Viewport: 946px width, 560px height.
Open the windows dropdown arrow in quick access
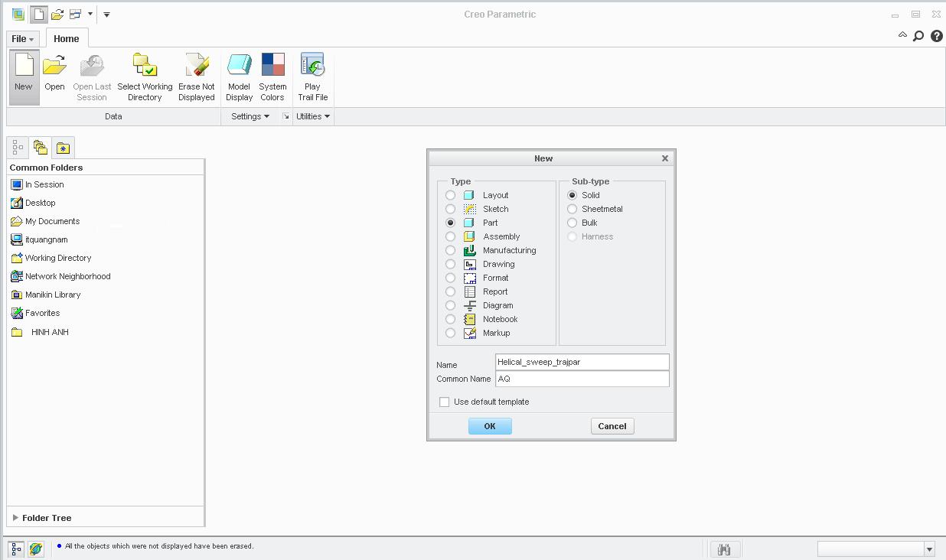coord(90,14)
